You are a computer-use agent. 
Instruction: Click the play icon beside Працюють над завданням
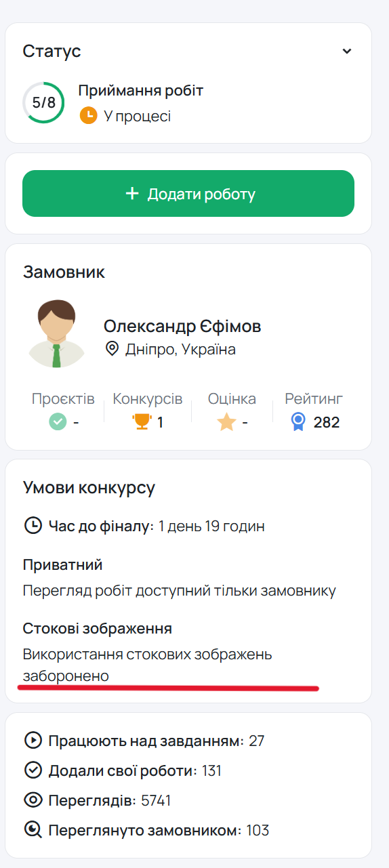(32, 741)
